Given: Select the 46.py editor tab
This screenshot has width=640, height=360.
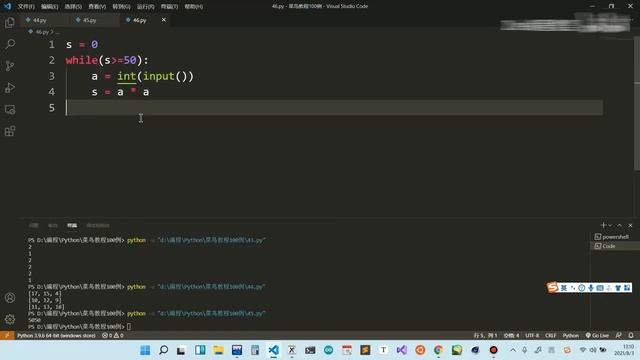Looking at the screenshot, I should (x=140, y=20).
